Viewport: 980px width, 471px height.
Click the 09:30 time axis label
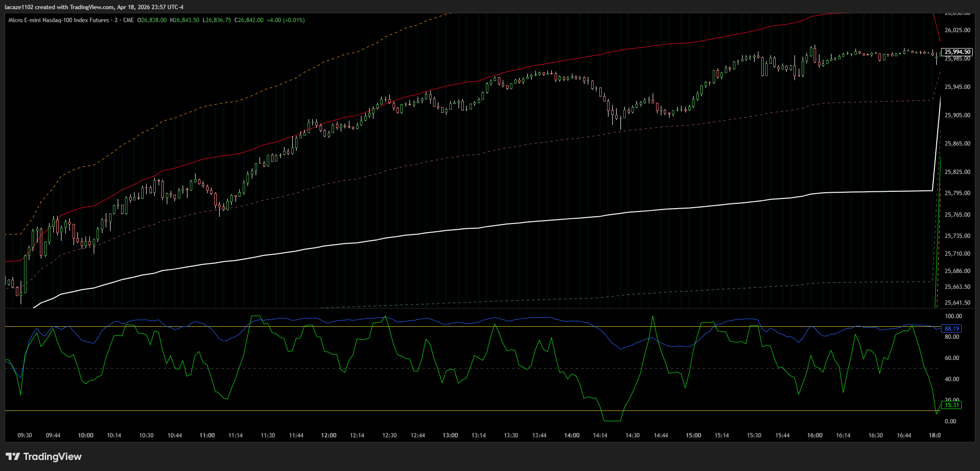point(25,435)
